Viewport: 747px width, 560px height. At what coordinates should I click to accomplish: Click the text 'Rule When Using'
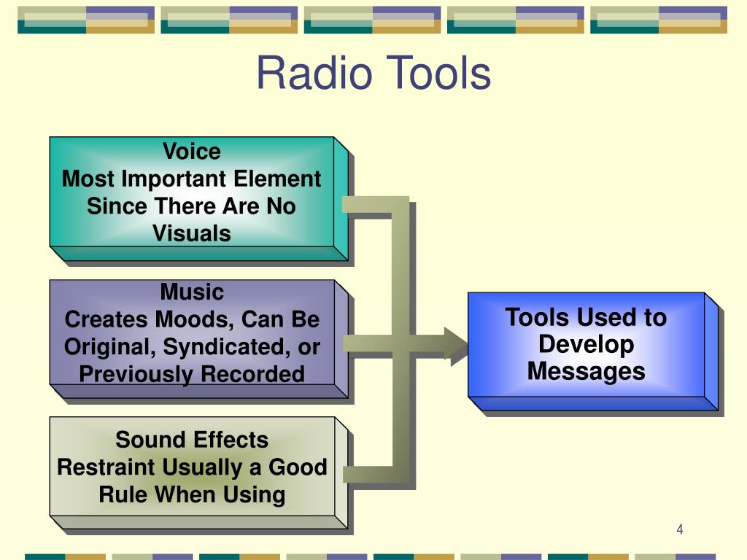pyautogui.click(x=192, y=494)
